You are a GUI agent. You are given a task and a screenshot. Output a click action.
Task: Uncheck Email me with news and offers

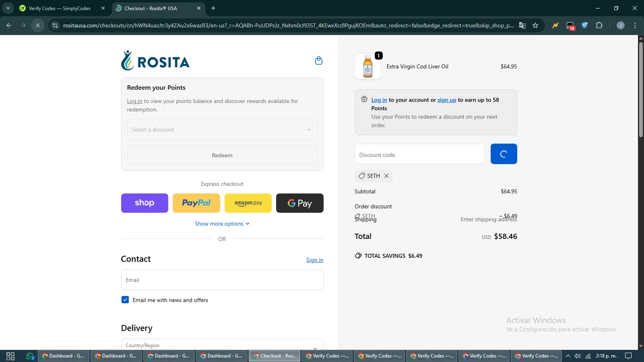click(125, 300)
